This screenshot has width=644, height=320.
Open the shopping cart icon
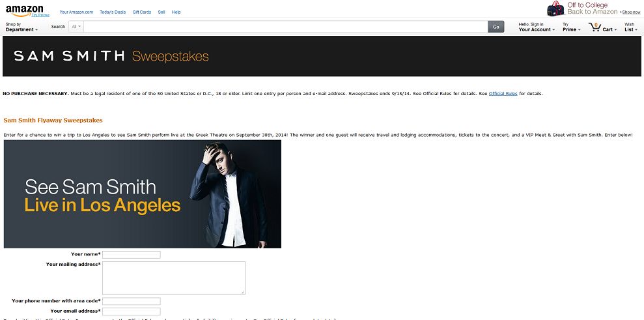pyautogui.click(x=595, y=27)
